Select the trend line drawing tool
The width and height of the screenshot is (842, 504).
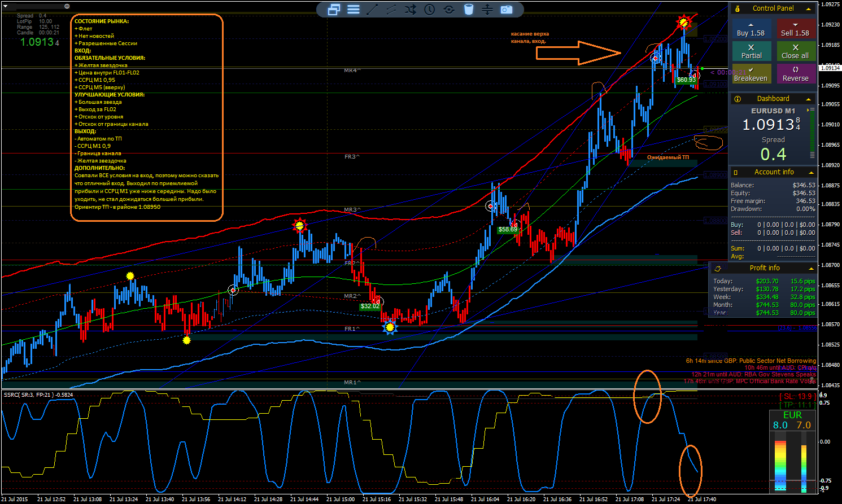[373, 10]
